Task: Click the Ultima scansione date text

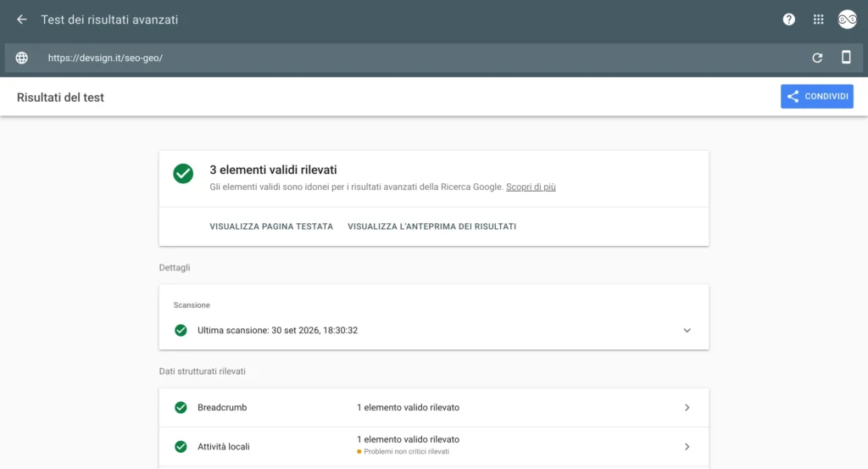Action: pyautogui.click(x=277, y=331)
